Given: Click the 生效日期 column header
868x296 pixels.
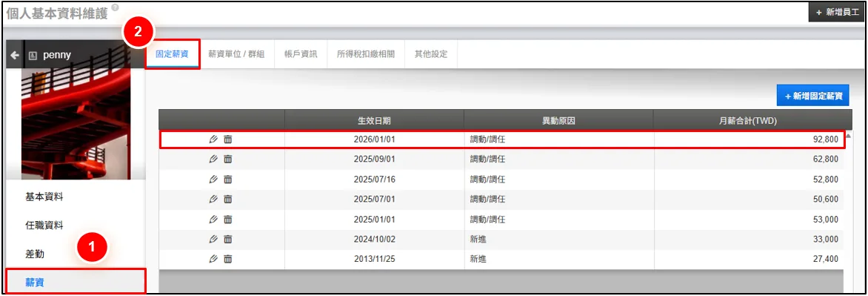Looking at the screenshot, I should (374, 120).
